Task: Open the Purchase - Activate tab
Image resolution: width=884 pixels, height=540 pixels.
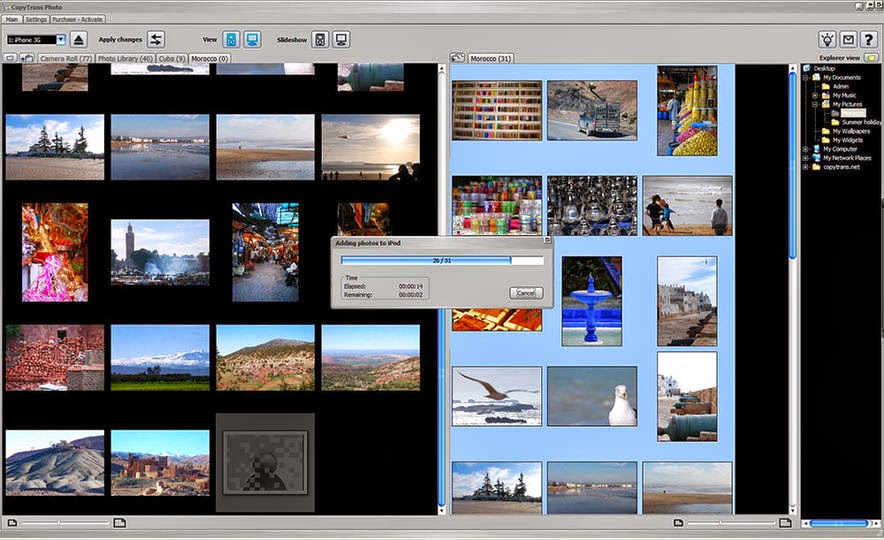Action: pyautogui.click(x=77, y=19)
